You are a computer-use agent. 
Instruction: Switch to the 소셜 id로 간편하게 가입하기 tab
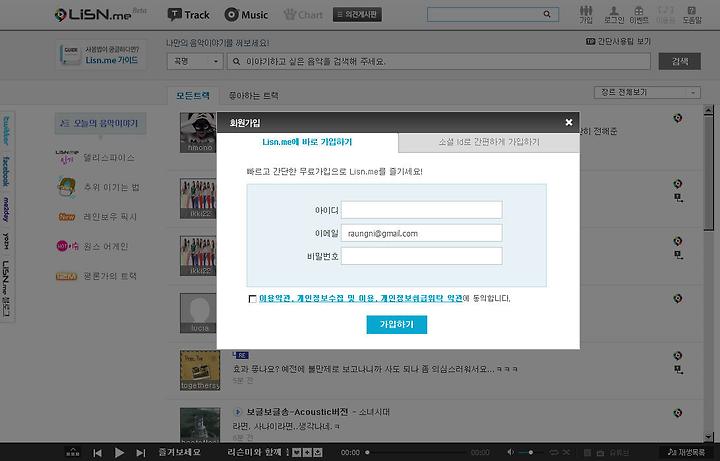pyautogui.click(x=489, y=142)
